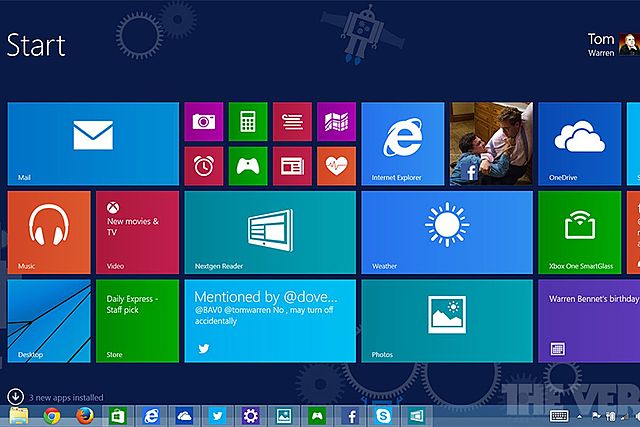Open the Maps small tile
Screen dimensions: 640x427
pyautogui.click(x=336, y=121)
